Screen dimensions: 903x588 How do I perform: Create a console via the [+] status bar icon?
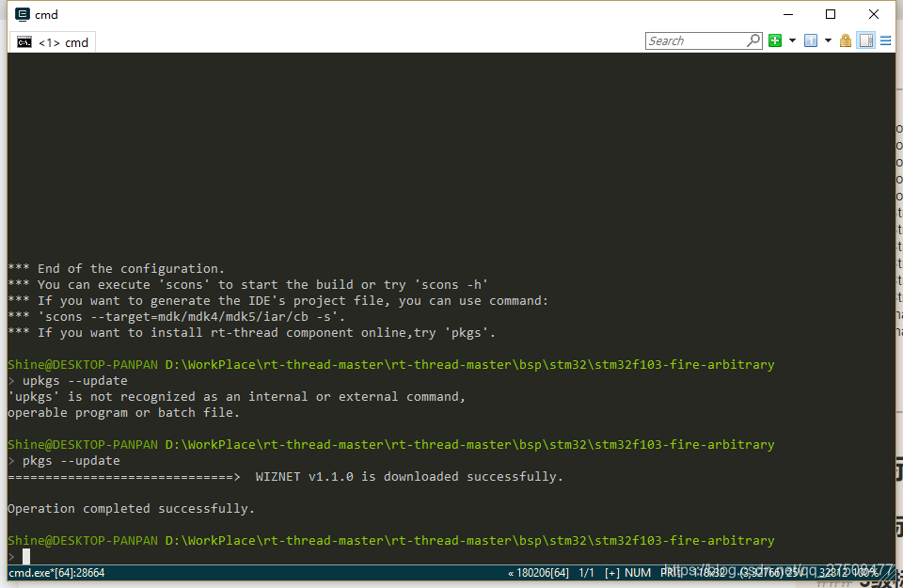click(612, 572)
